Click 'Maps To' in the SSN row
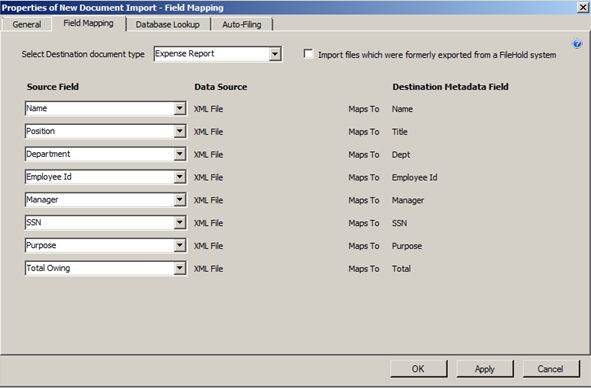Image resolution: width=591 pixels, height=388 pixels. 364,223
